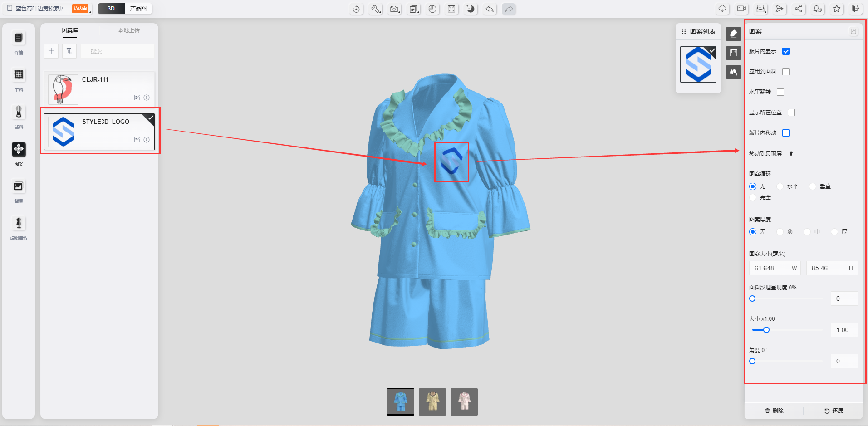868x426 pixels.
Task: Open the camera screenshot dropdown
Action: pos(395,9)
